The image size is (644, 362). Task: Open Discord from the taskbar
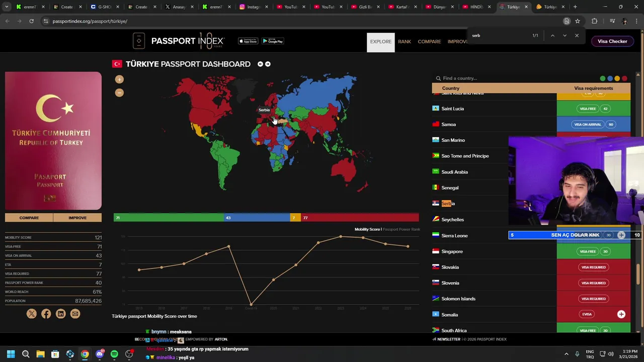[x=100, y=354]
